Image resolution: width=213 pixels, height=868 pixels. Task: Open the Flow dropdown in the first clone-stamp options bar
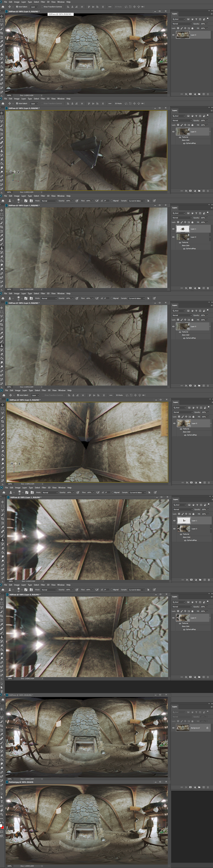[92, 201]
